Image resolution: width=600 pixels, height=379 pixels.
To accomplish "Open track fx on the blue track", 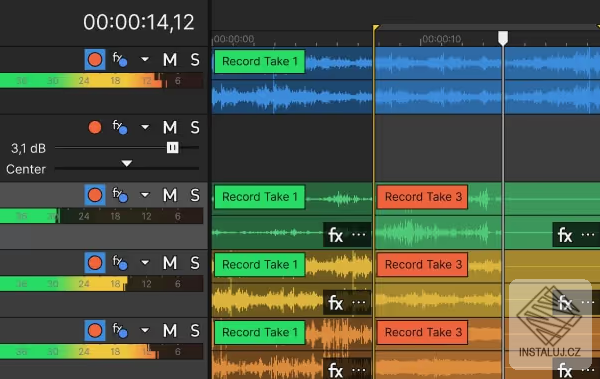I will (x=120, y=59).
